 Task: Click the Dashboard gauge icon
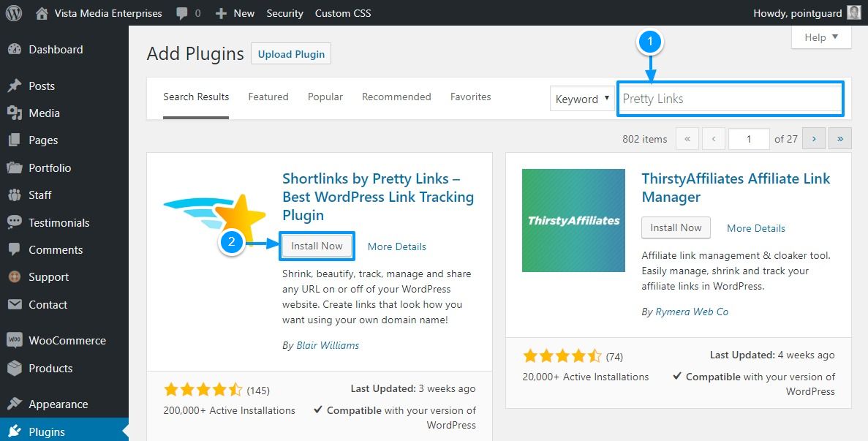coord(15,49)
